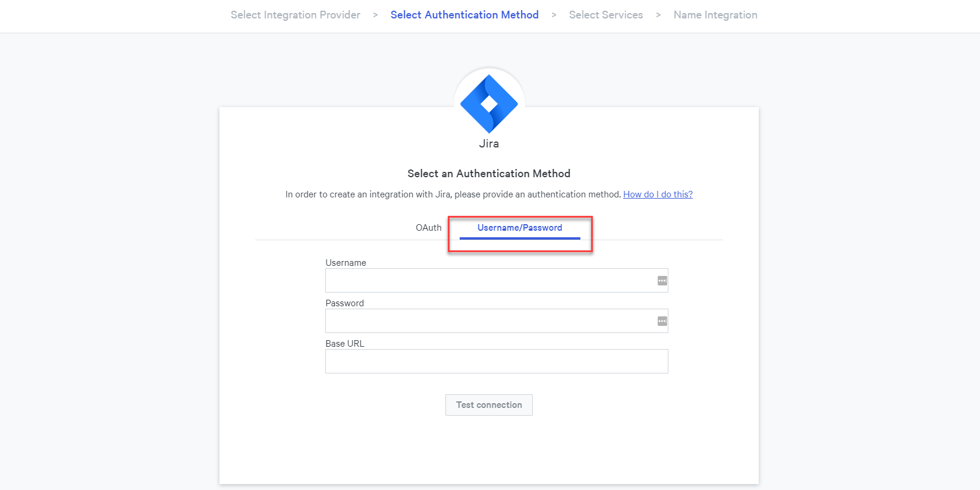The image size is (980, 490).
Task: Select the Username/Password tab
Action: click(x=520, y=228)
